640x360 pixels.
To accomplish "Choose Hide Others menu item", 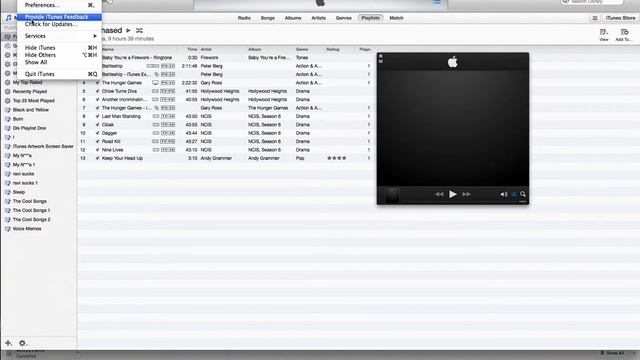I will point(59,55).
